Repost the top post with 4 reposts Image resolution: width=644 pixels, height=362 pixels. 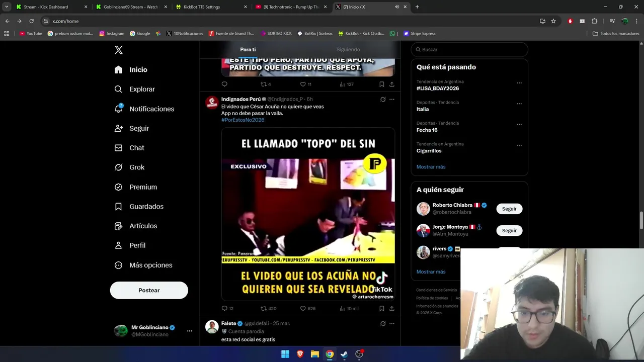264,84
